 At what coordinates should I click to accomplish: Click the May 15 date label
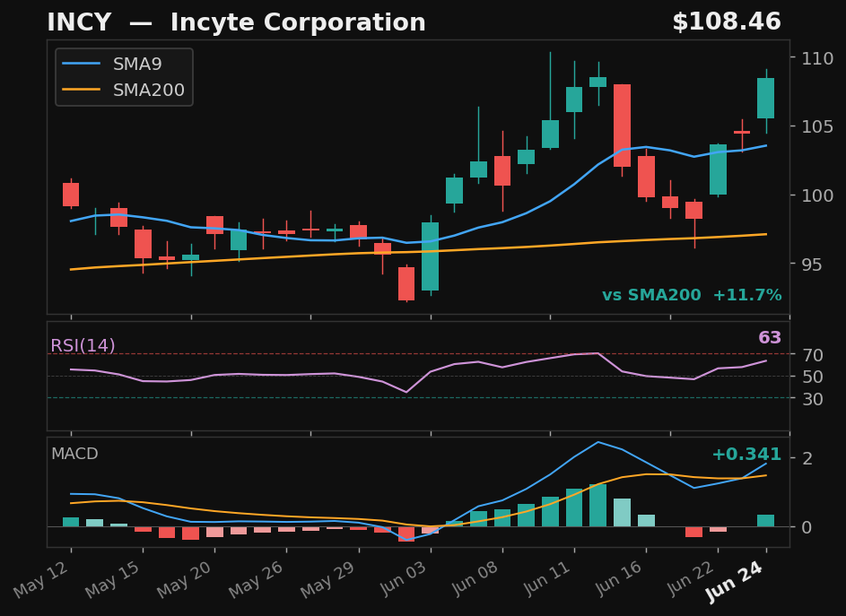(x=114, y=578)
